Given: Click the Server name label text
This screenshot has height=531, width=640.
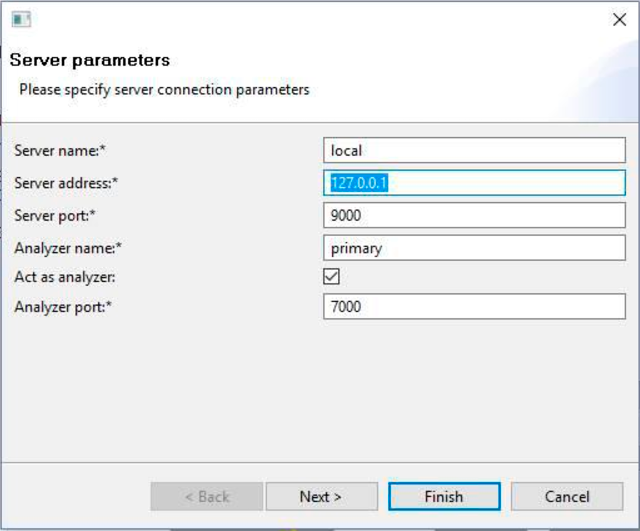Looking at the screenshot, I should point(60,151).
